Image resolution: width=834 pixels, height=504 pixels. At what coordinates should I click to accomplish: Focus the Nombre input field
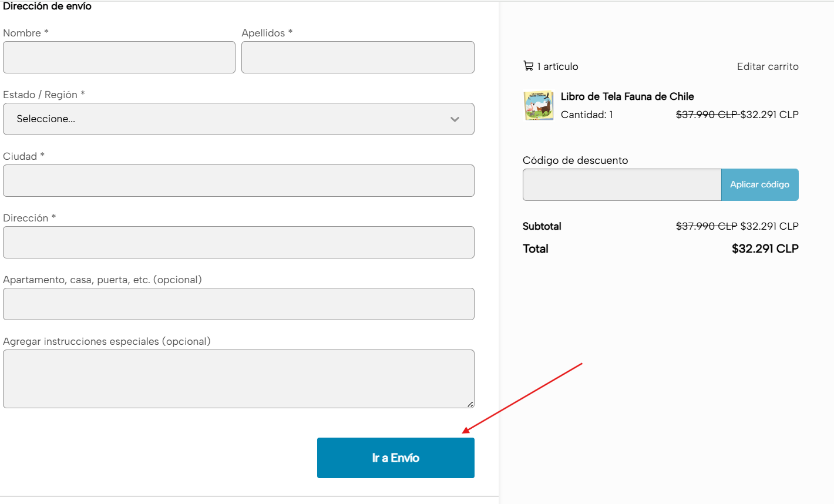click(119, 58)
